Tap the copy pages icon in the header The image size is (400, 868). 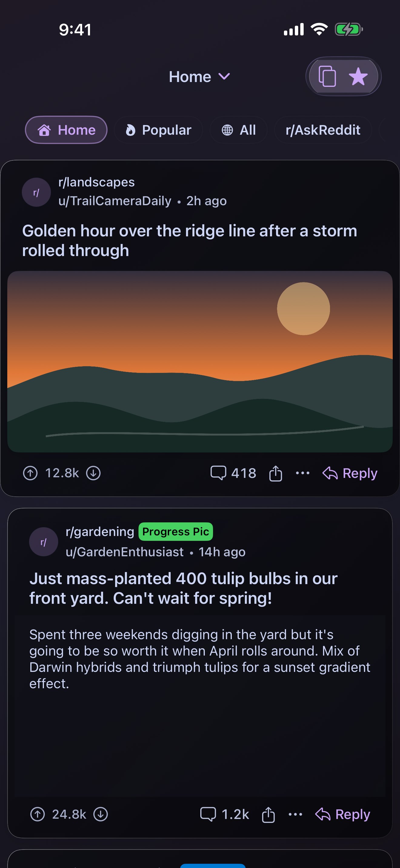pos(328,77)
